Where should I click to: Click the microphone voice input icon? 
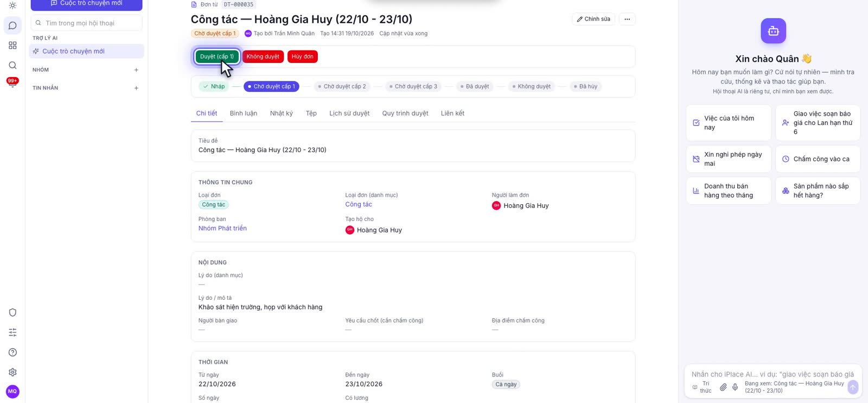(735, 387)
